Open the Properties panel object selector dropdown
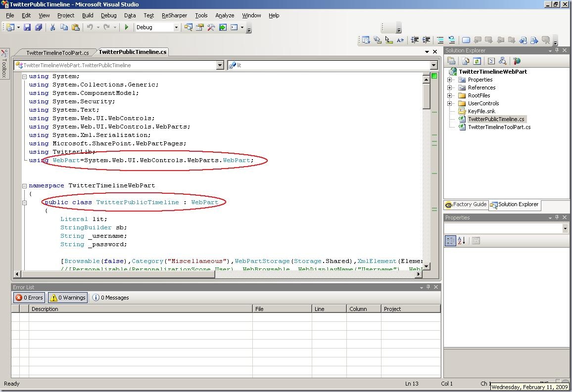The image size is (572, 392). click(x=565, y=228)
